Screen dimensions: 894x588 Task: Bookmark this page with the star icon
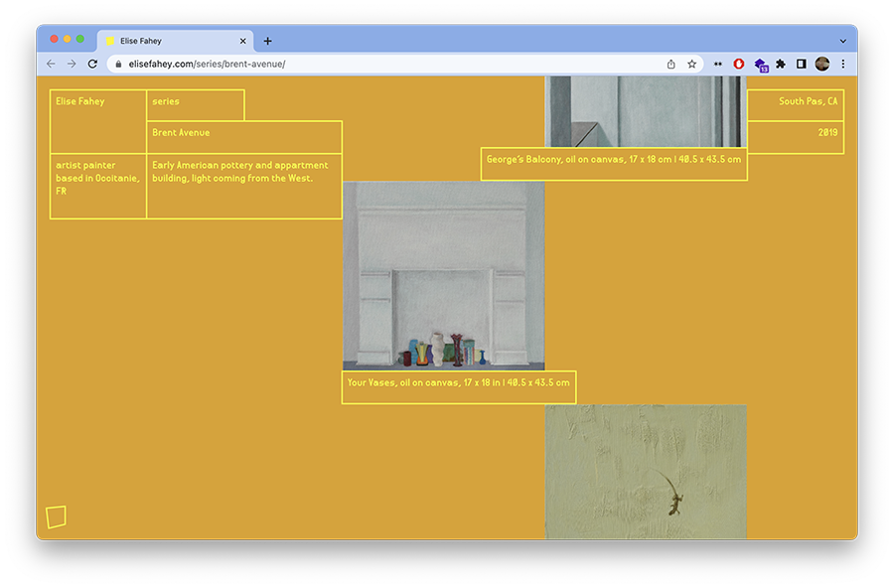pos(691,64)
